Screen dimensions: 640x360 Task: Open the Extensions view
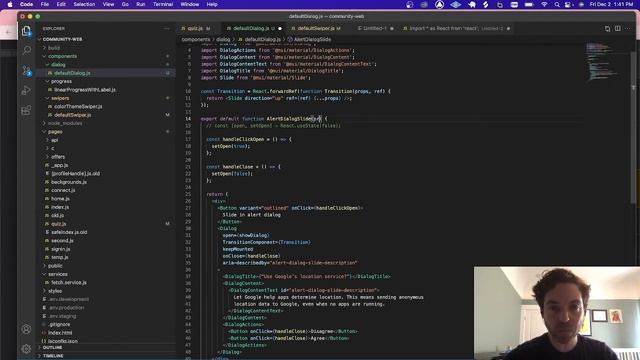coord(26,110)
